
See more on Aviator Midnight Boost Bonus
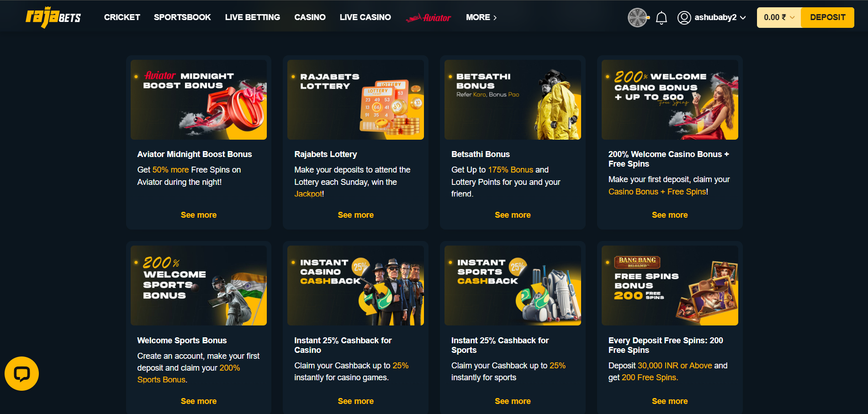pos(198,215)
